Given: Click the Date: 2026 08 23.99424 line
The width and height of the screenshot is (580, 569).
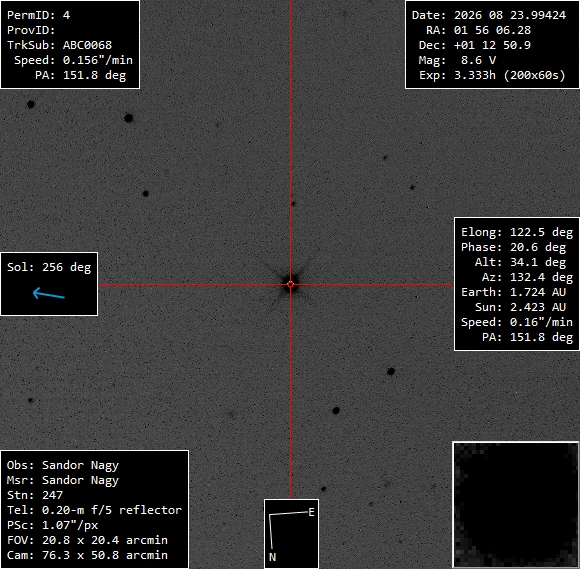Looking at the screenshot, I should pos(489,15).
